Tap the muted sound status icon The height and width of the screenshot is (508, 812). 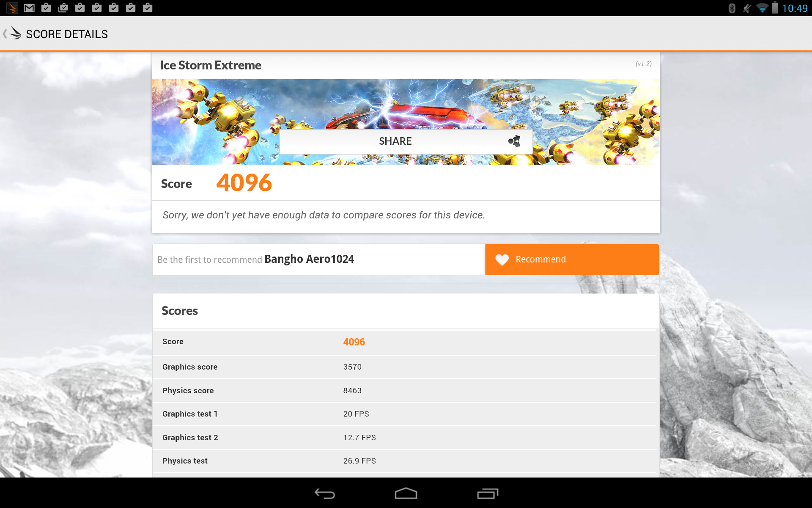(747, 8)
